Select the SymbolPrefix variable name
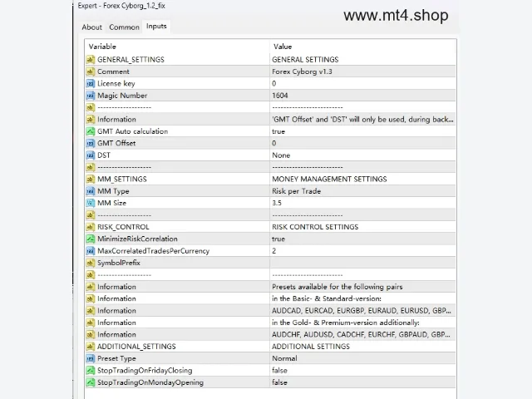532x399 pixels. click(x=118, y=263)
